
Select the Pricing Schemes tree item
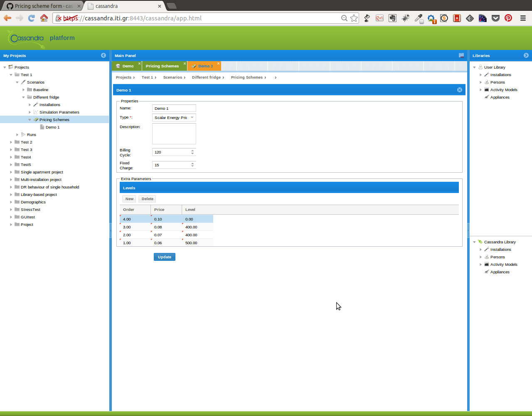tap(54, 120)
